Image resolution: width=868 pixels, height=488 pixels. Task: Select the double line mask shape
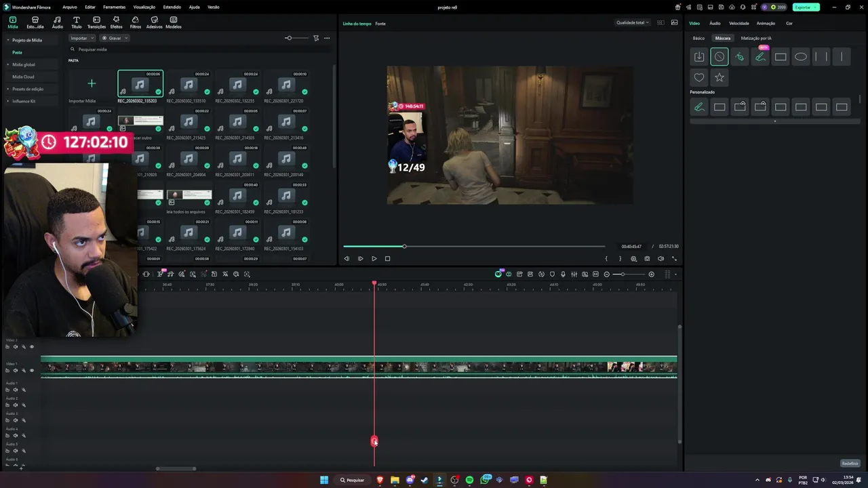[x=821, y=57]
